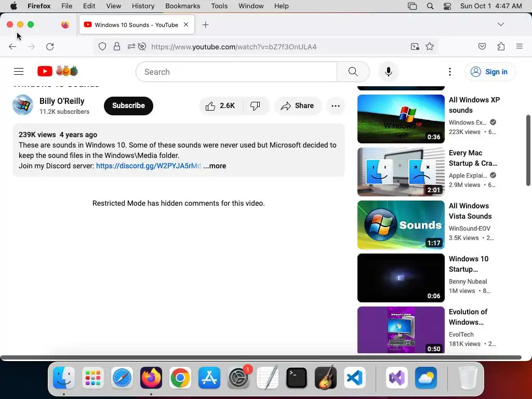Close the Windows 10 Sounds tab
The width and height of the screenshot is (532, 399).
click(186, 24)
